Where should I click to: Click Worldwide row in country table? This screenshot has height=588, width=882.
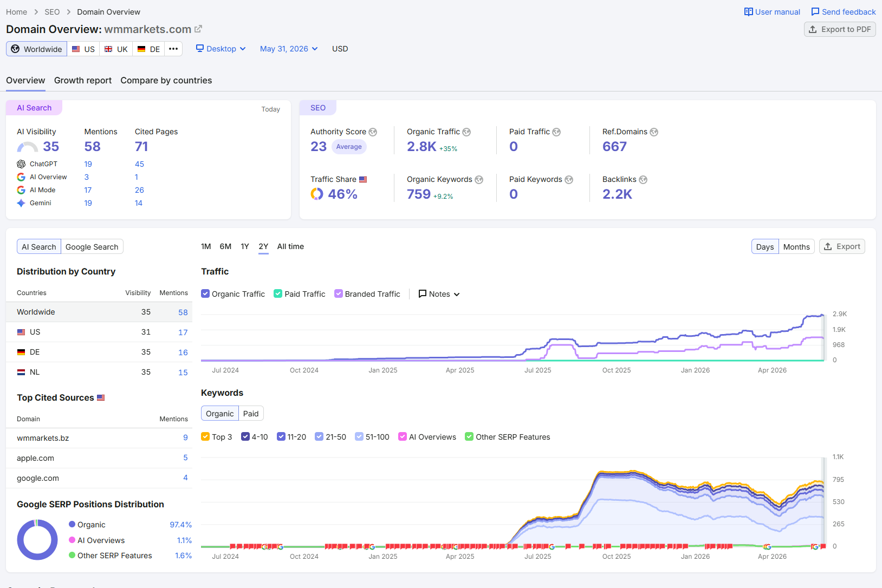pyautogui.click(x=99, y=312)
